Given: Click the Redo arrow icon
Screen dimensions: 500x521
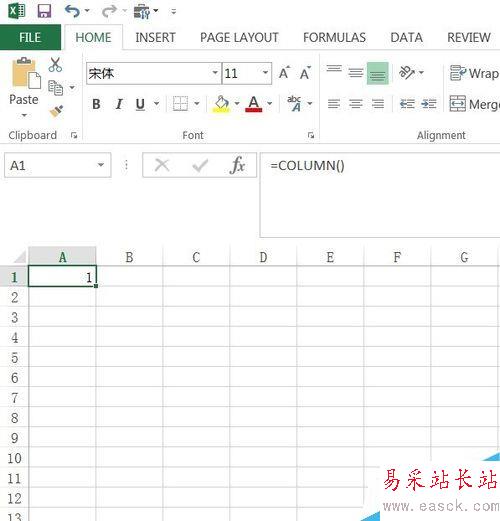Looking at the screenshot, I should click(109, 11).
